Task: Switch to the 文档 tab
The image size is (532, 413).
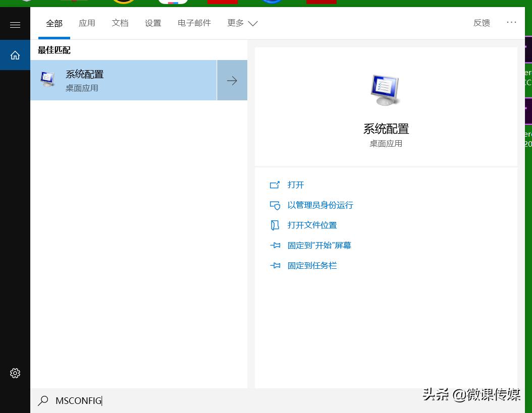Action: tap(120, 23)
